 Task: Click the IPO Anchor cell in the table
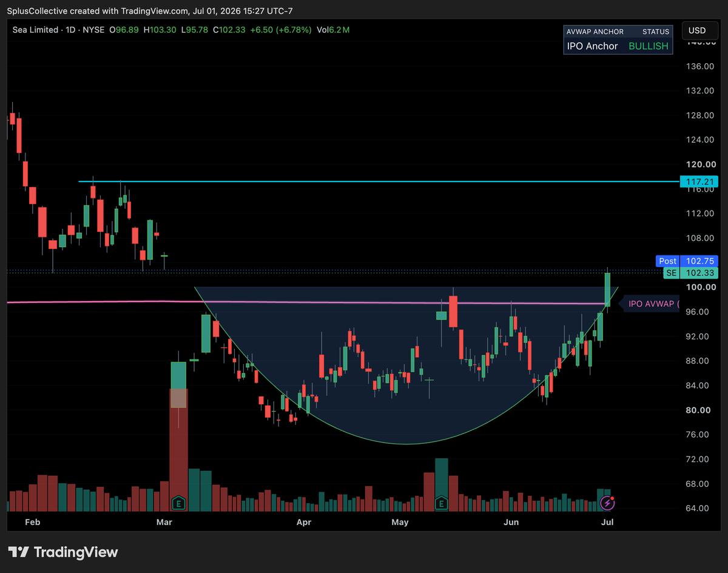(x=592, y=46)
